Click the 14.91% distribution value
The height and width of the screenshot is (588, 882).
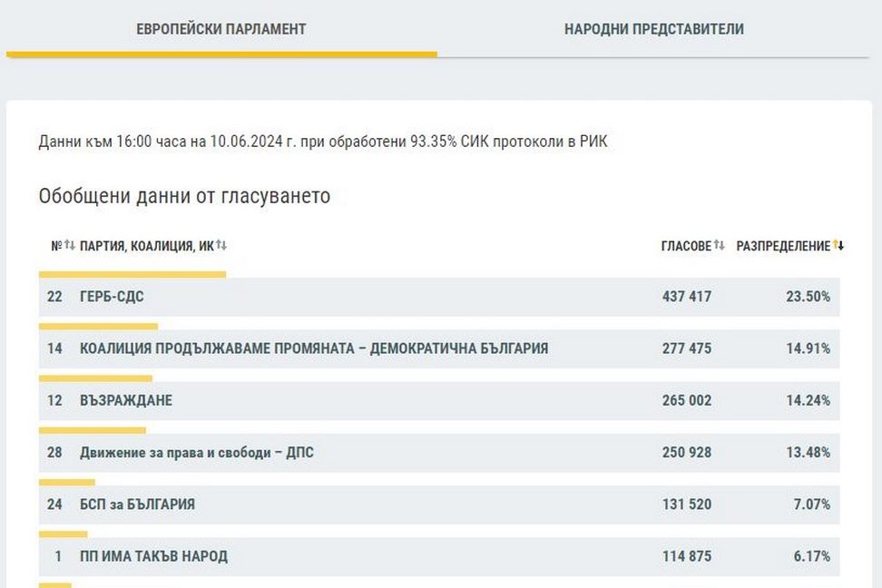808,348
